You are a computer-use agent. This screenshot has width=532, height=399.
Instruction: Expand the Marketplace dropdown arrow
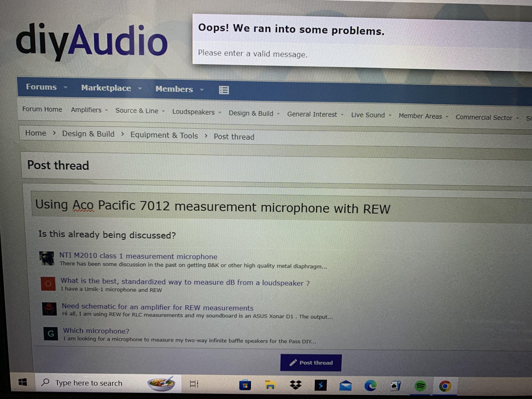(x=140, y=89)
